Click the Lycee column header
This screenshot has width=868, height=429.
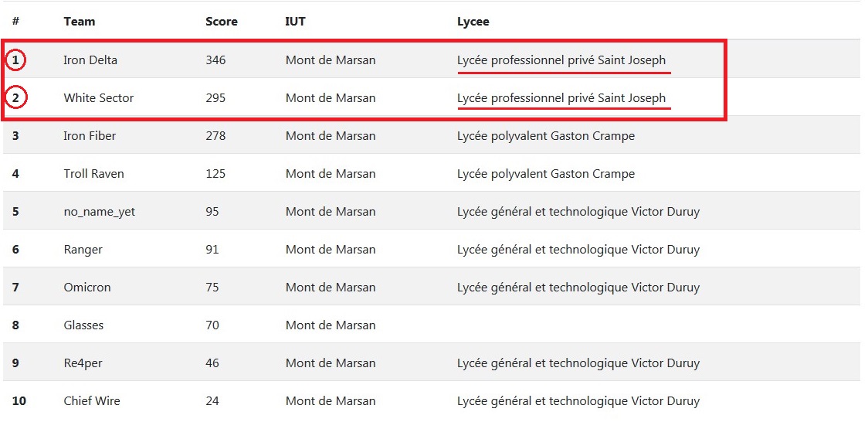[473, 22]
